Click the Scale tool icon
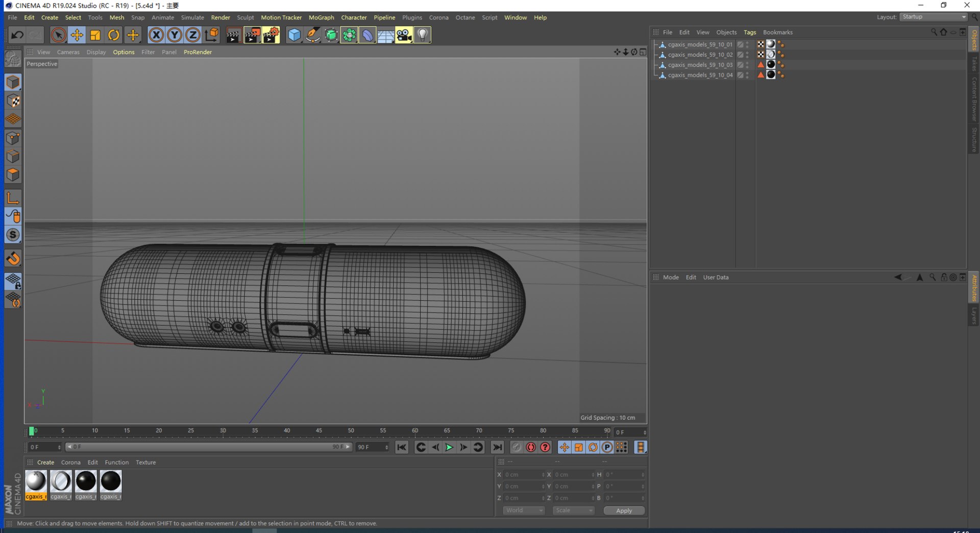The image size is (980, 533). click(x=95, y=35)
